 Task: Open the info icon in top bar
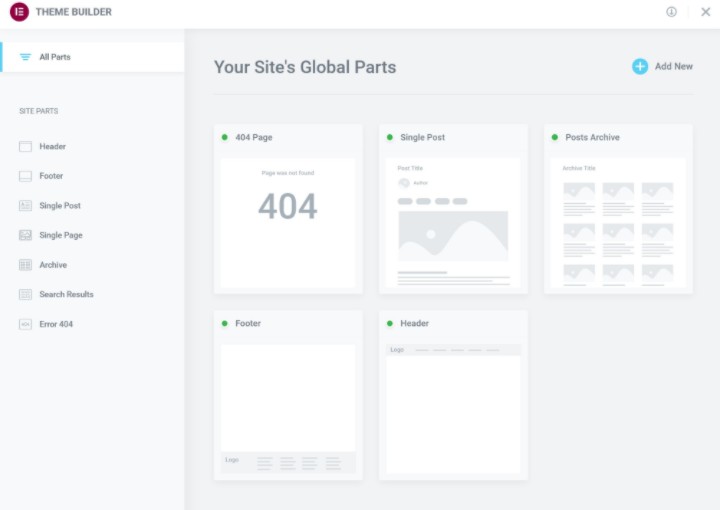click(671, 12)
